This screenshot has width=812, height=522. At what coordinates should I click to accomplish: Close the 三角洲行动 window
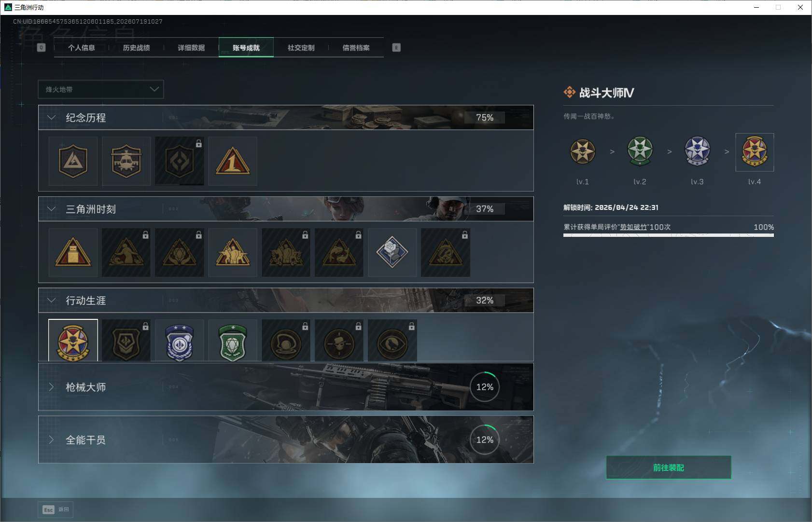pos(800,7)
